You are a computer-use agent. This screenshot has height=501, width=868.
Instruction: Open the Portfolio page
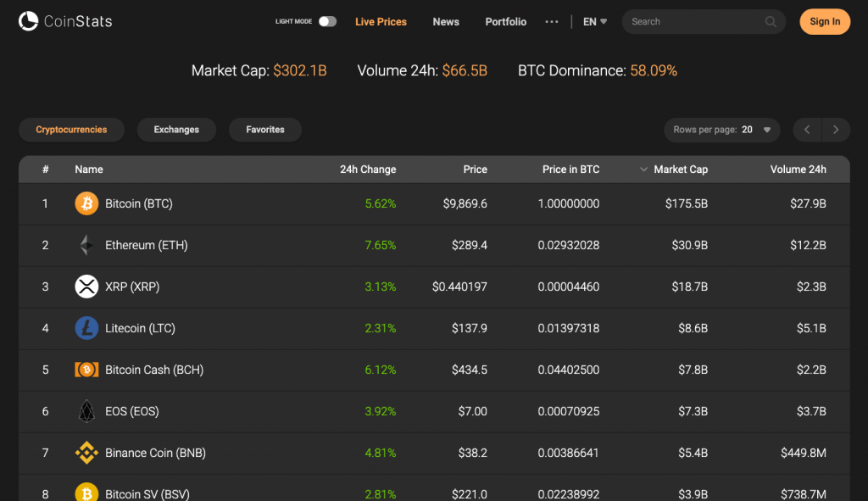505,21
